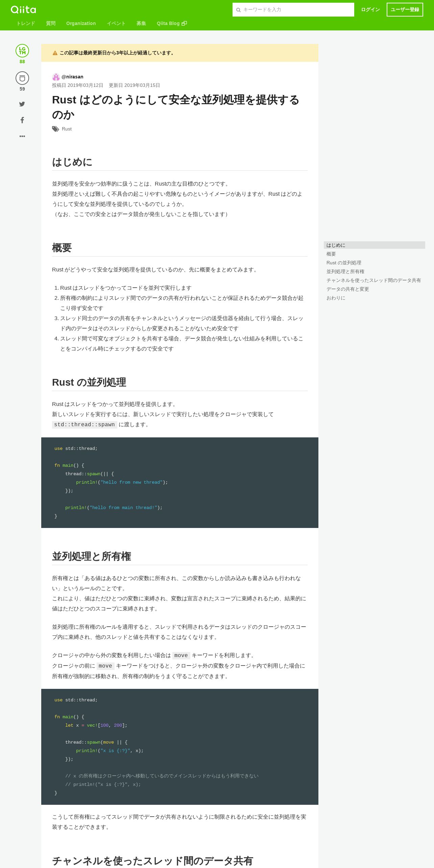This screenshot has height=868, width=434.
Task: Open the 募集 menu item
Action: pos(141,23)
